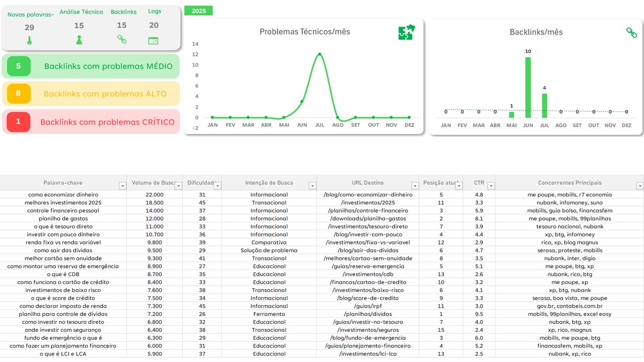Select the URL cell /planilhas/controle-financeiro
Viewport: 644px width, 362px height.
pos(368,211)
